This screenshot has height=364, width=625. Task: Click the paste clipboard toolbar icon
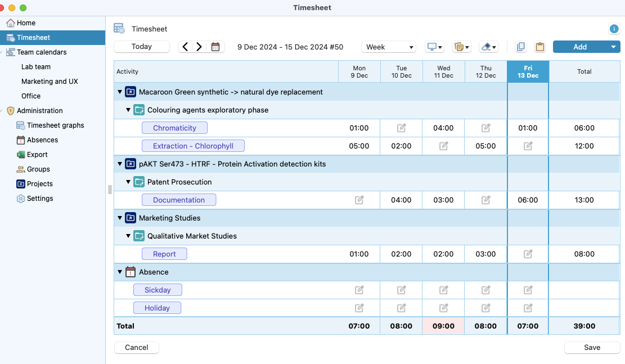click(x=540, y=47)
